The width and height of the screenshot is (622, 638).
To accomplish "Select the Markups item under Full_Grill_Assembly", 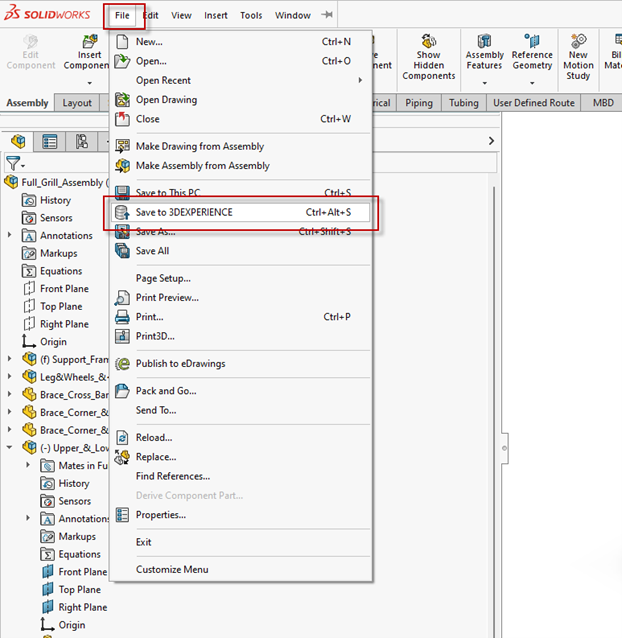I will (x=59, y=253).
